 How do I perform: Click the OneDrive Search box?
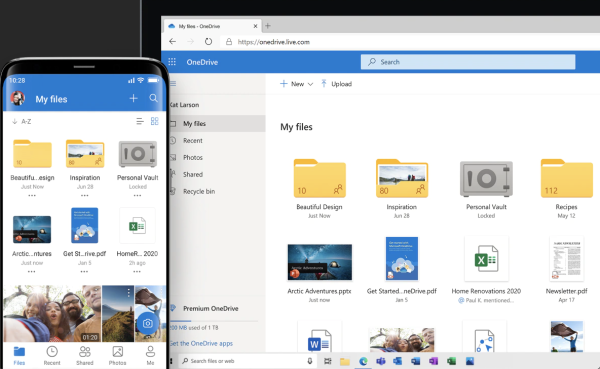468,62
